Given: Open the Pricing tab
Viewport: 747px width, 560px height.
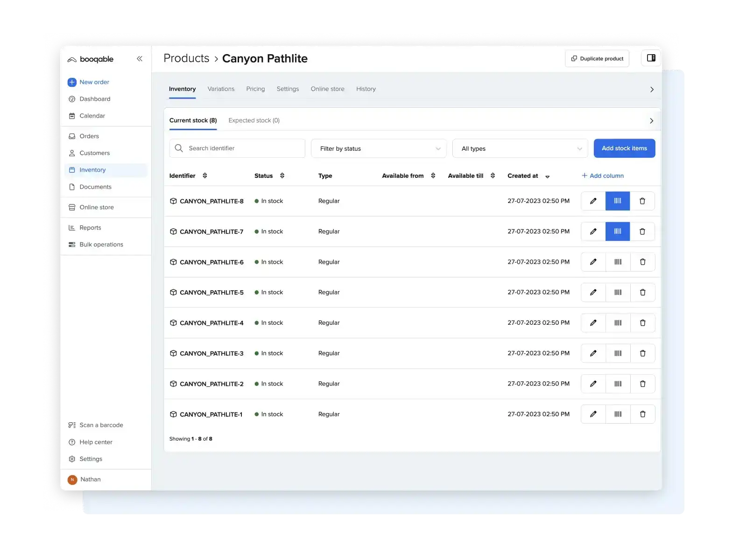Looking at the screenshot, I should tap(255, 89).
